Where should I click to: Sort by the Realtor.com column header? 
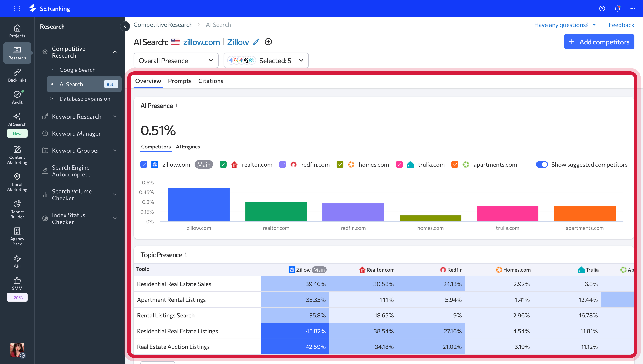click(x=377, y=270)
